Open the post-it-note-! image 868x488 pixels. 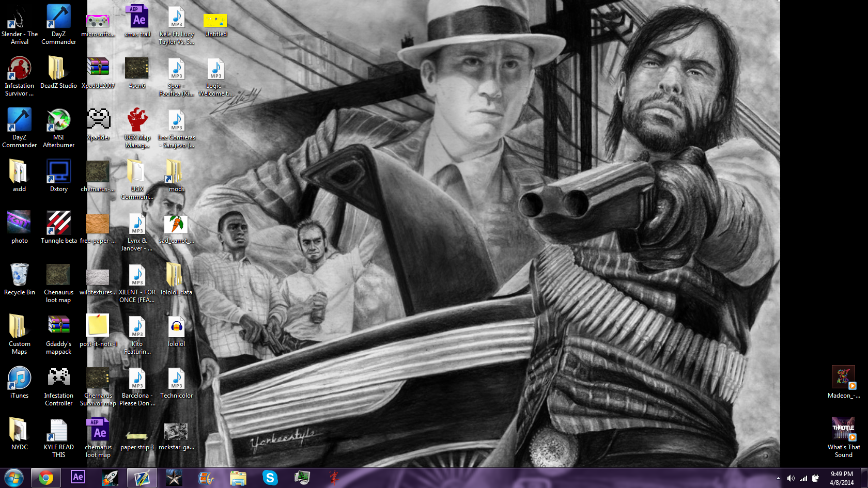click(x=98, y=330)
